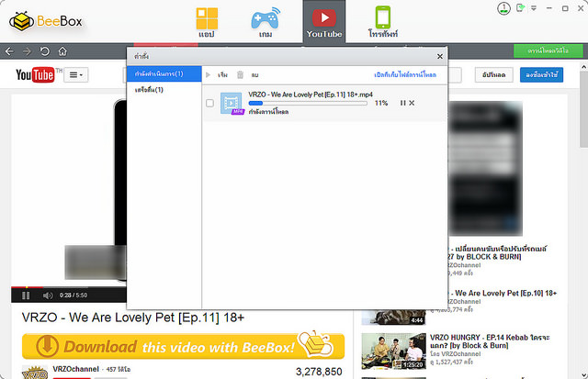Click the BeeBox logo
The image size is (588, 379).
coord(46,21)
